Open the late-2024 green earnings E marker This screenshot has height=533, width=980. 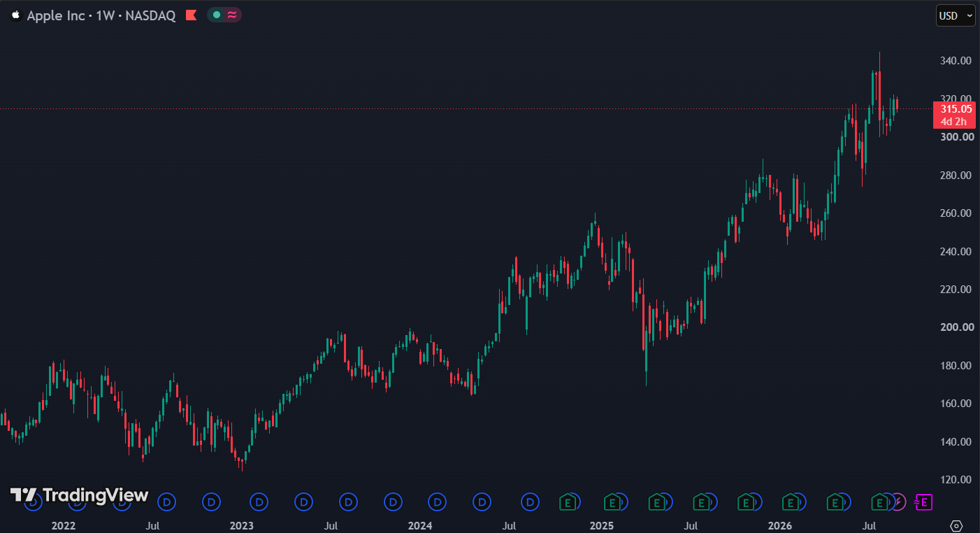(x=568, y=502)
